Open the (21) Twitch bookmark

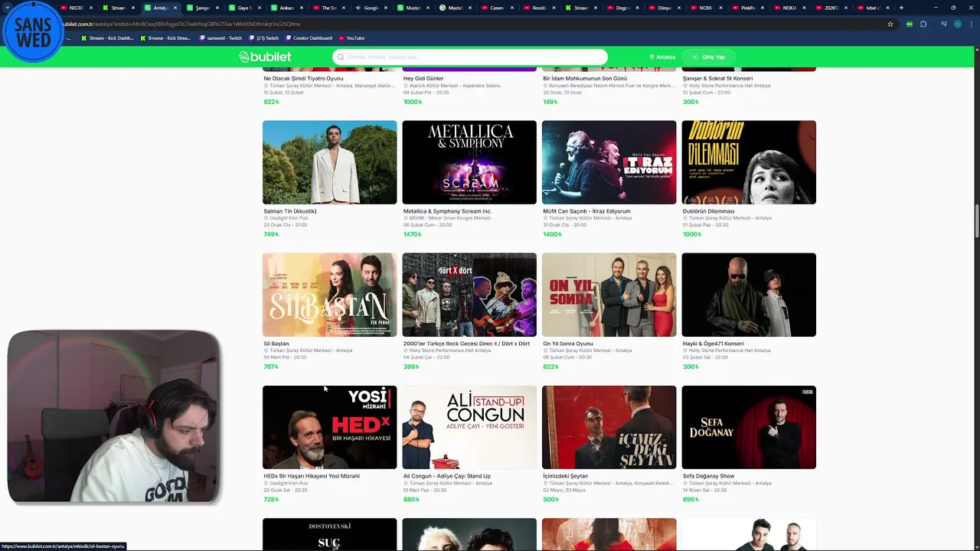pos(263,37)
